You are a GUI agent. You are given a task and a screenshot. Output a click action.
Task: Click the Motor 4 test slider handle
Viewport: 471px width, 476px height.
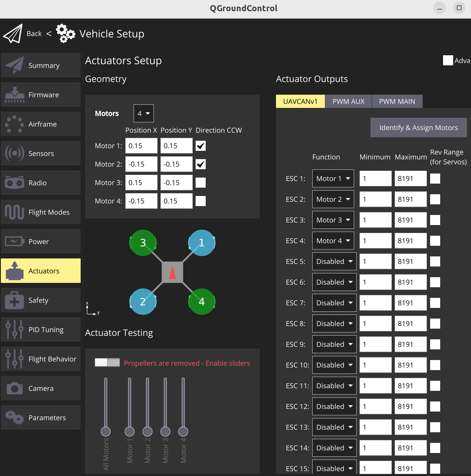pos(183,431)
